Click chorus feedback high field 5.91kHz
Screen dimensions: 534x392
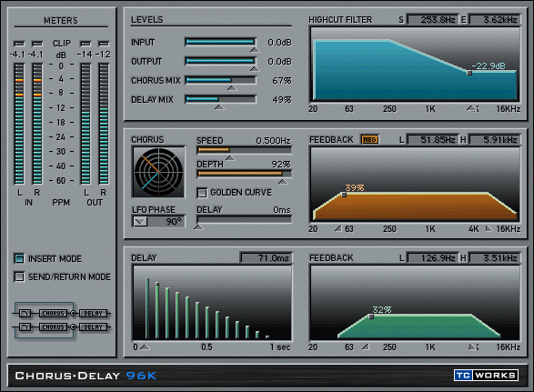tap(495, 140)
